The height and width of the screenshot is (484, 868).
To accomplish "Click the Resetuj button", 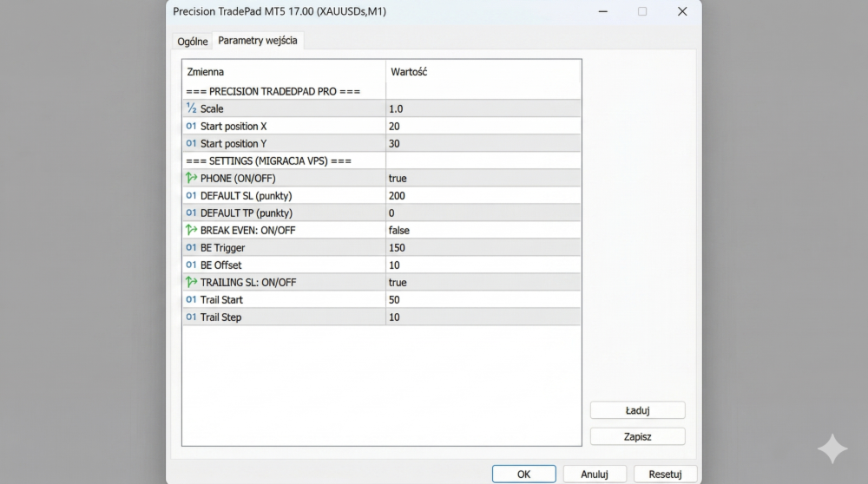I will point(665,474).
